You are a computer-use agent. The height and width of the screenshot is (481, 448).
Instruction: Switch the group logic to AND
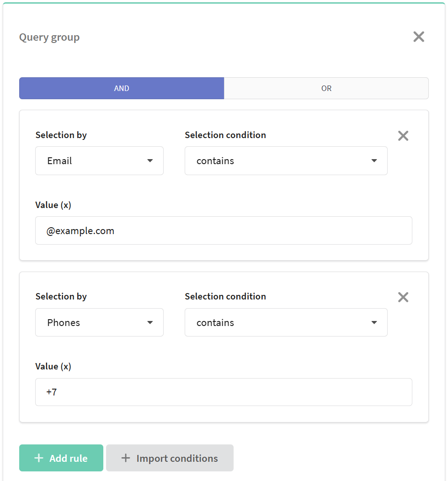click(122, 88)
